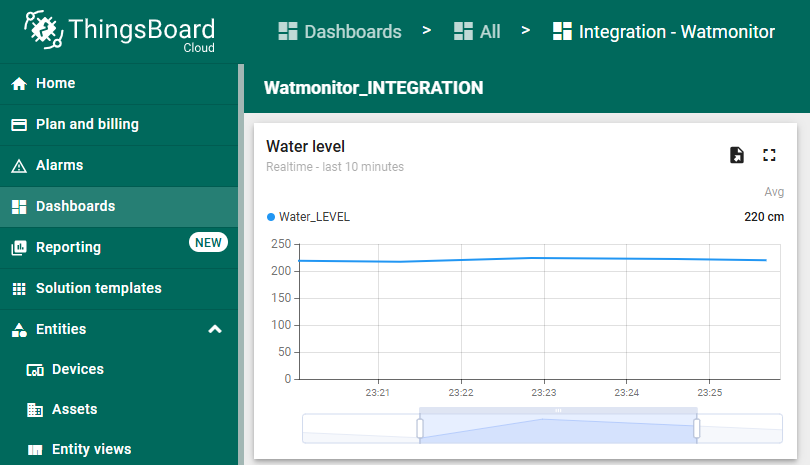
Task: Click the Home icon in sidebar
Action: click(x=19, y=84)
